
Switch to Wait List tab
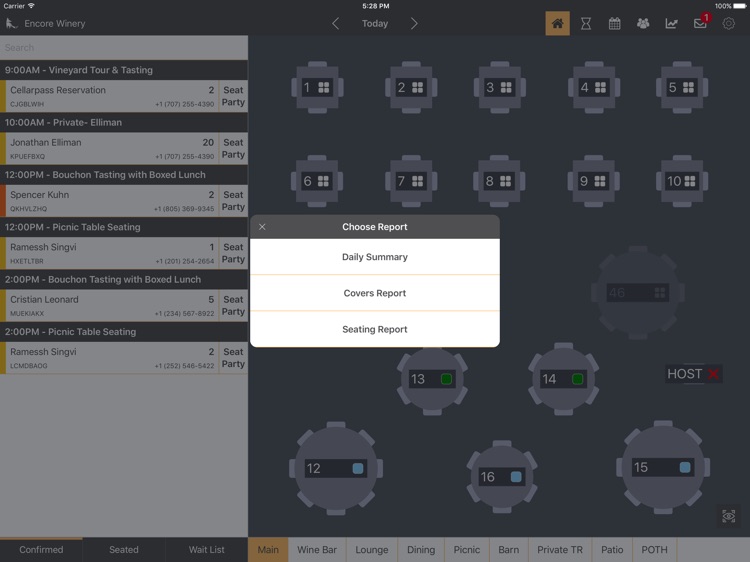pyautogui.click(x=207, y=550)
